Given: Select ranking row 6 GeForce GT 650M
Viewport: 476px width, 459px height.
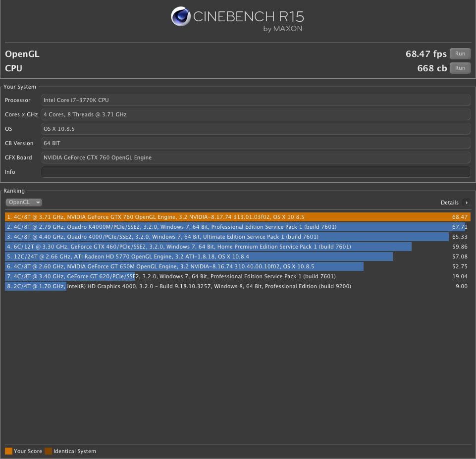Looking at the screenshot, I should pyautogui.click(x=238, y=266).
